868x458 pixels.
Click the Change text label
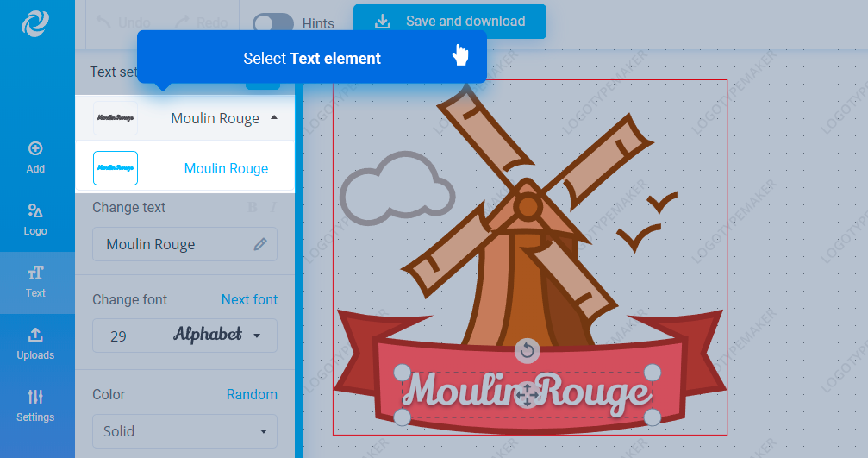click(129, 207)
